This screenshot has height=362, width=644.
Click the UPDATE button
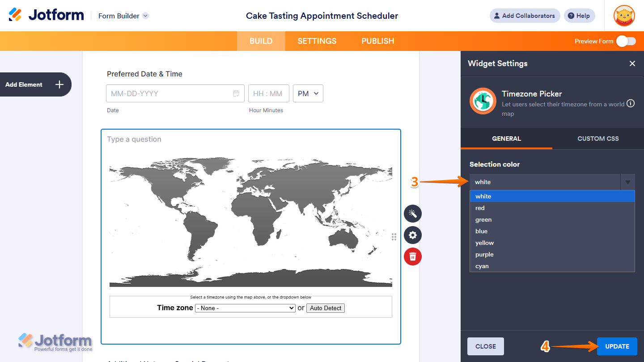[617, 346]
